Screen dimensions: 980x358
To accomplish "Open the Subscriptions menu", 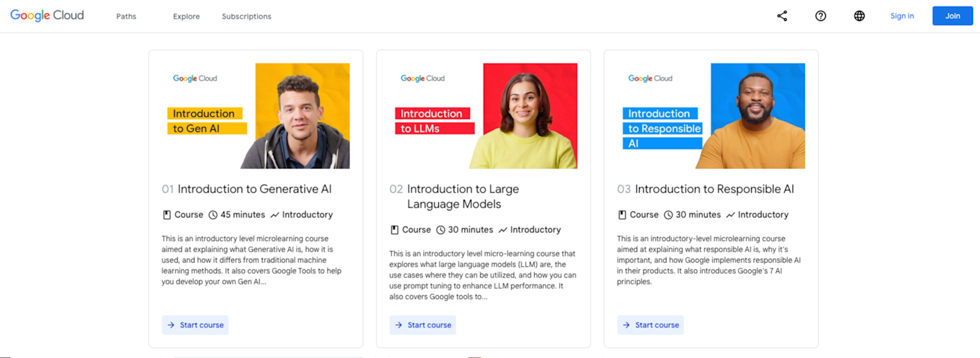I will click(x=246, y=16).
